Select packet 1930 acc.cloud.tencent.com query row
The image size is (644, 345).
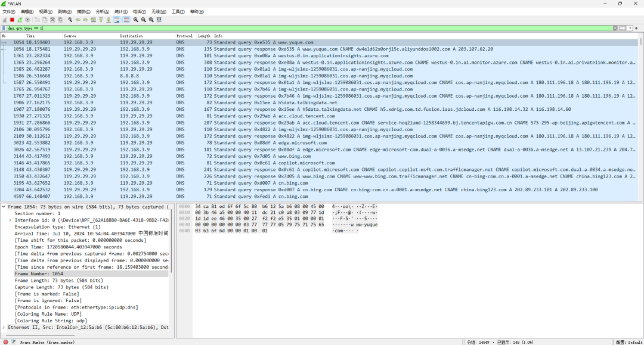[320, 116]
